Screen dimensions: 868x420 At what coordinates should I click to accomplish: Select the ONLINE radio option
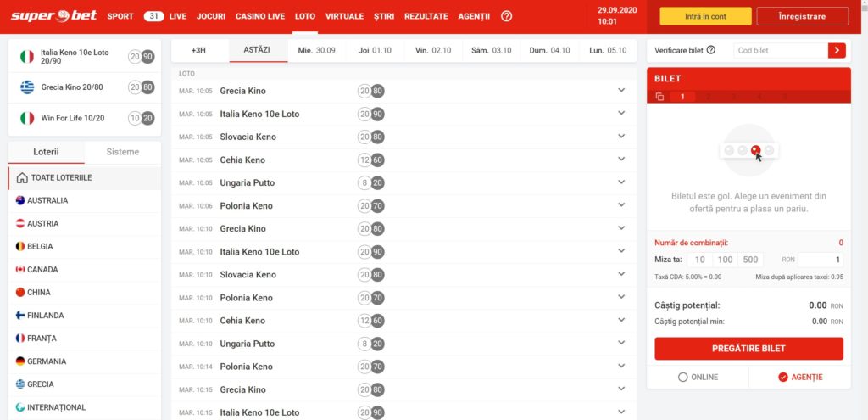[x=683, y=377]
